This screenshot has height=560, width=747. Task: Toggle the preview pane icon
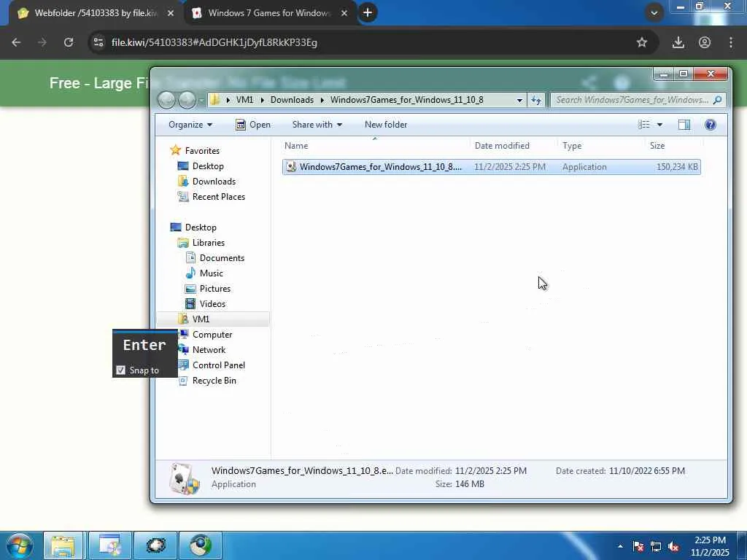coord(684,125)
